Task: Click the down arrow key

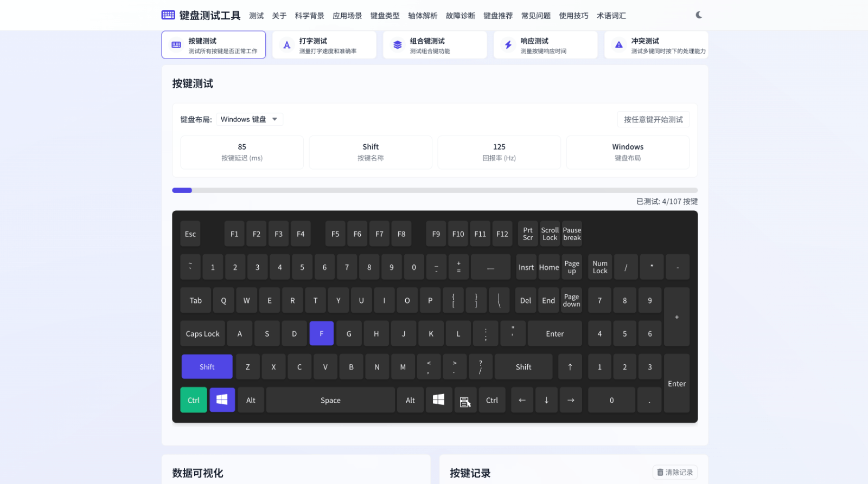Action: coord(546,400)
